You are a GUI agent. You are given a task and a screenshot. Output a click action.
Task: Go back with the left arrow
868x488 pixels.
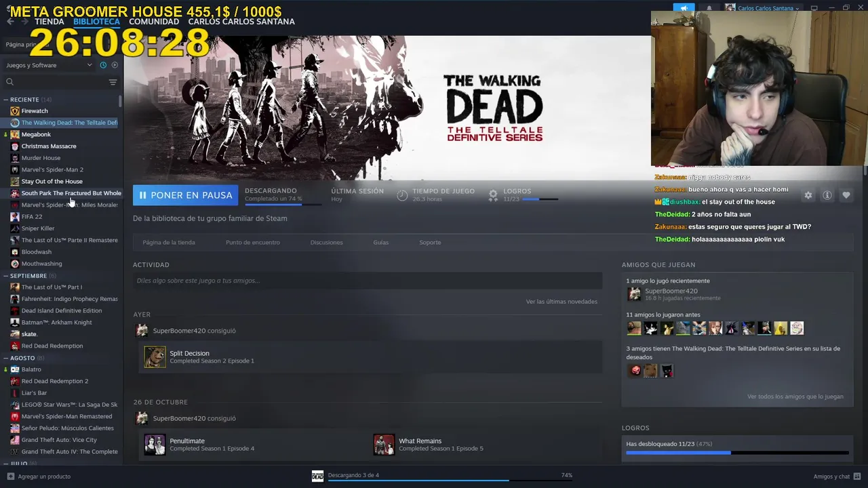pyautogui.click(x=9, y=22)
